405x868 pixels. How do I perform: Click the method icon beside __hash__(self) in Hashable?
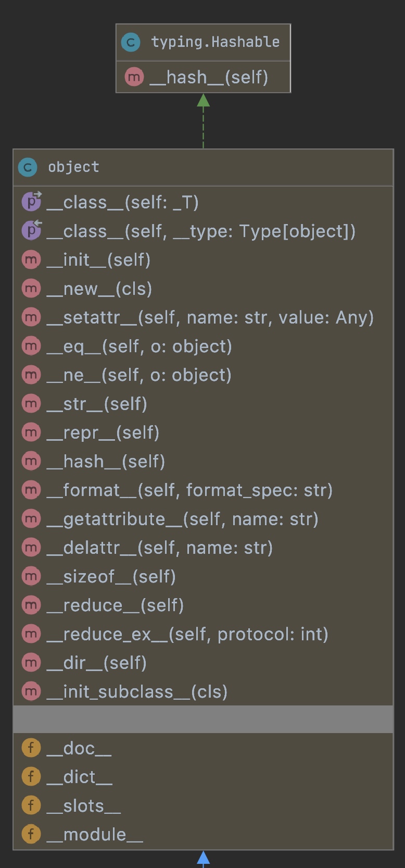[x=134, y=77]
